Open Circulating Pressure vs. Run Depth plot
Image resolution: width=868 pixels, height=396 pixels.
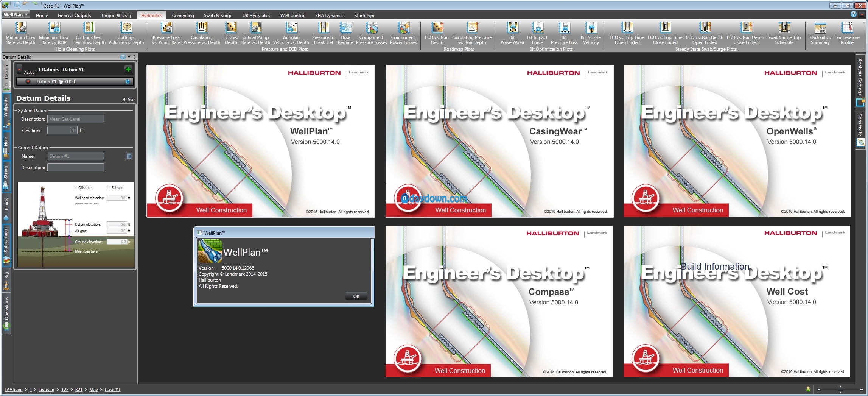point(472,33)
